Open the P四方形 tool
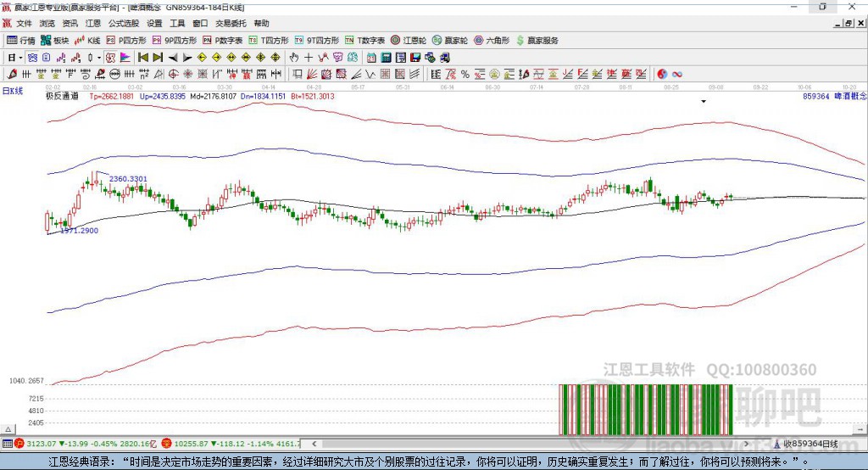The width and height of the screenshot is (868, 470). [x=126, y=41]
